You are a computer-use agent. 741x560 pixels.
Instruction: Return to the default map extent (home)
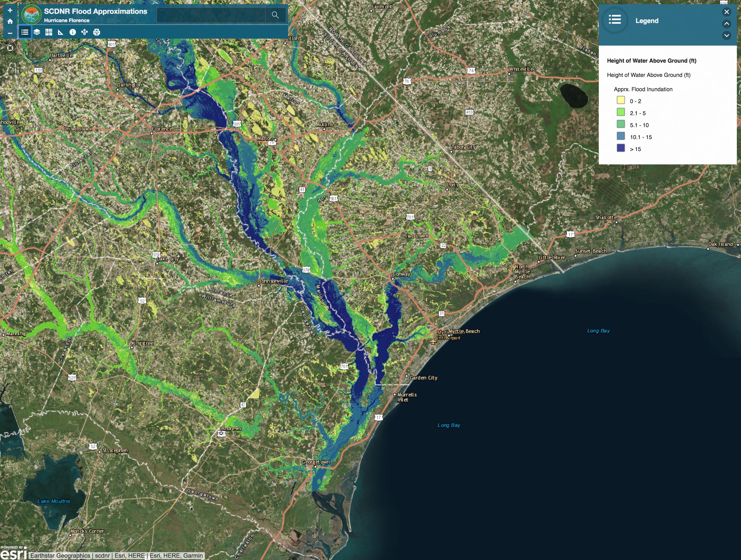click(10, 21)
